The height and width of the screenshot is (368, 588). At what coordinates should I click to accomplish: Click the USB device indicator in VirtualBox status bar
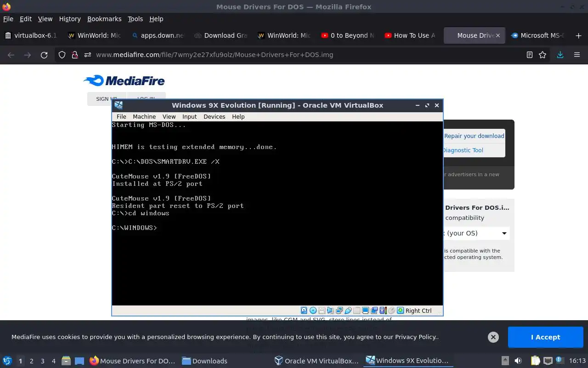[348, 310]
